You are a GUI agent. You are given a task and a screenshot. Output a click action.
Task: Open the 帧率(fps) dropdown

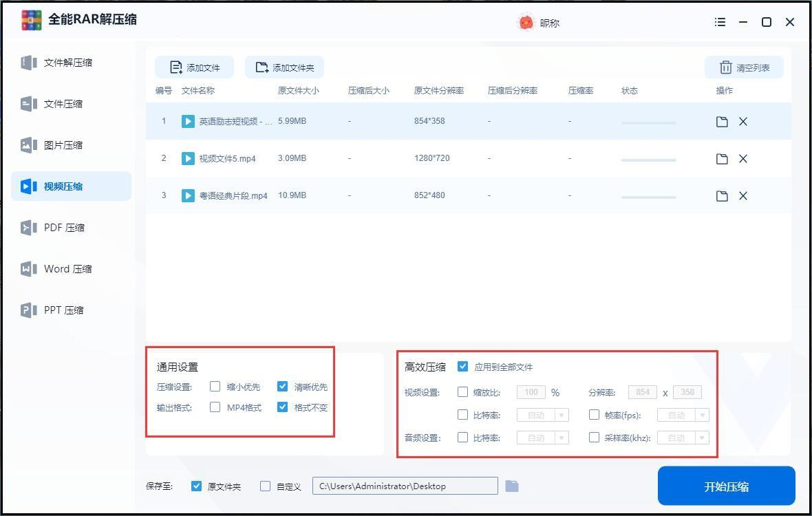(x=683, y=415)
